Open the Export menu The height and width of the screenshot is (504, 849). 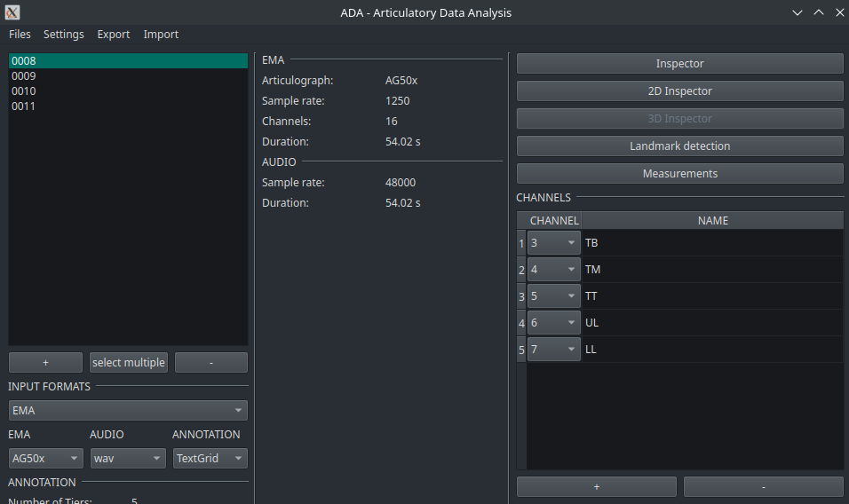tap(114, 35)
